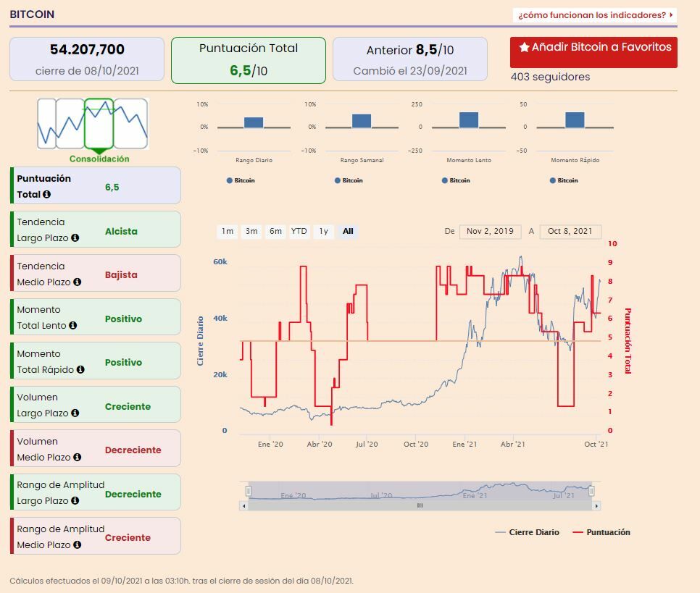Click the Rango Semanal blue bar
Screen dimensions: 700x593
(362, 121)
